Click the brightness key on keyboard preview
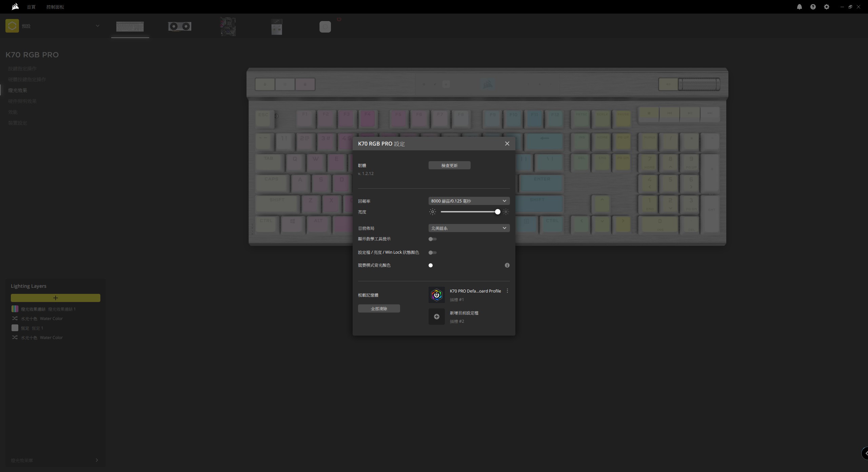 click(285, 84)
